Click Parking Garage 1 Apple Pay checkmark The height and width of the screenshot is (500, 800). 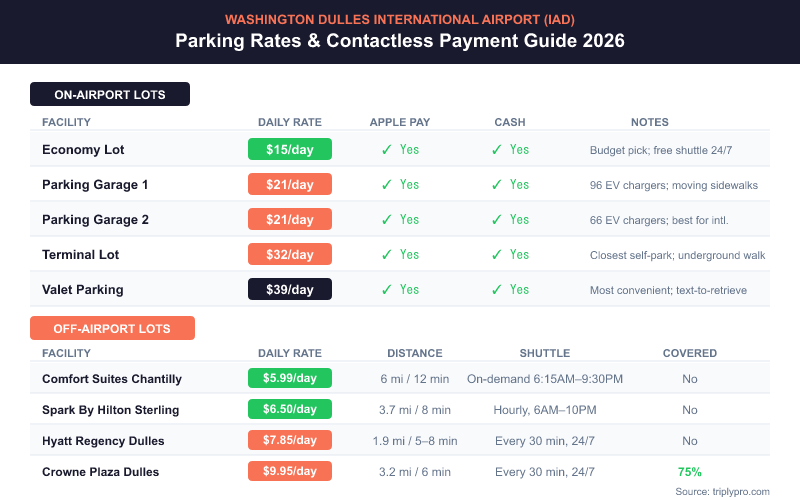pos(386,185)
